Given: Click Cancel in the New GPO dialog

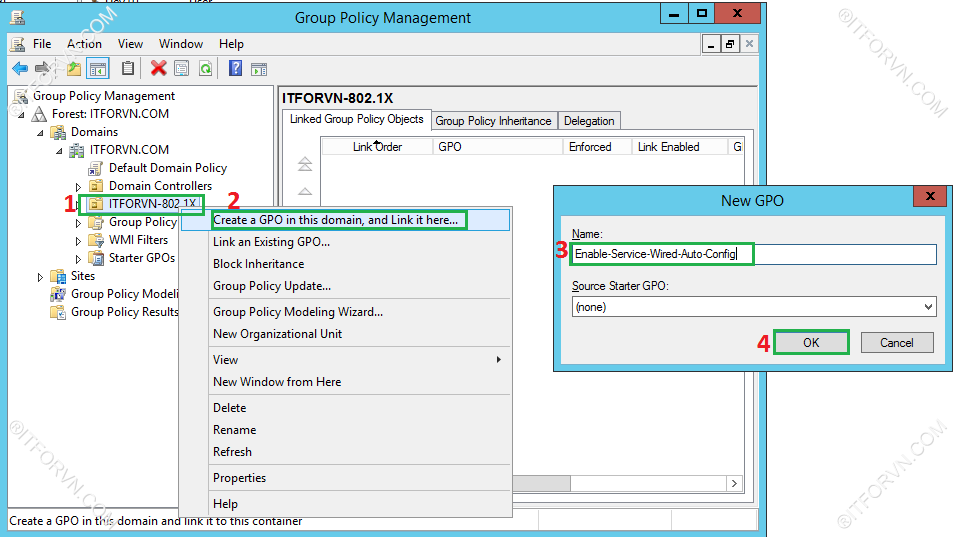Looking at the screenshot, I should pyautogui.click(x=896, y=342).
